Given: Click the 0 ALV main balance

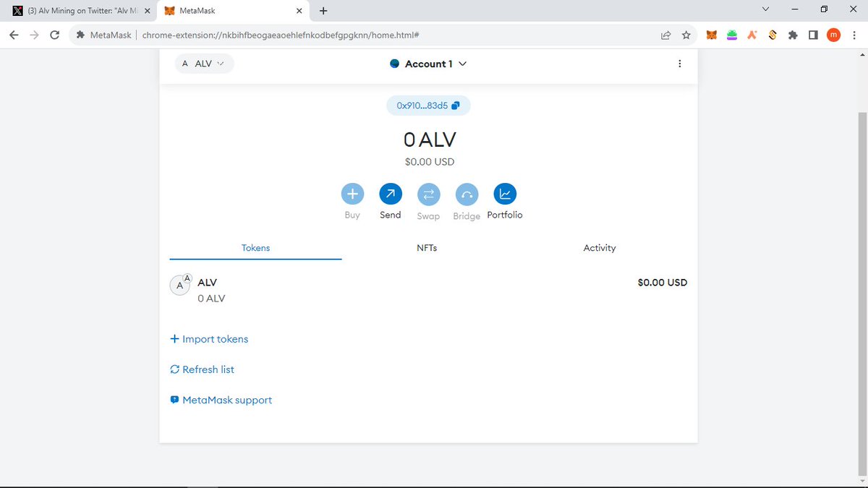Looking at the screenshot, I should pos(430,140).
